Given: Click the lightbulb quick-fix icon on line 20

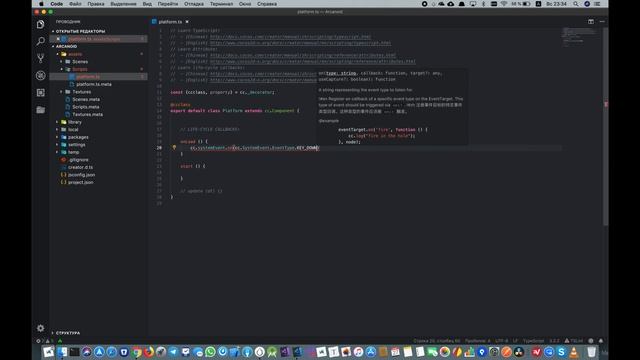Looking at the screenshot, I should 174,147.
